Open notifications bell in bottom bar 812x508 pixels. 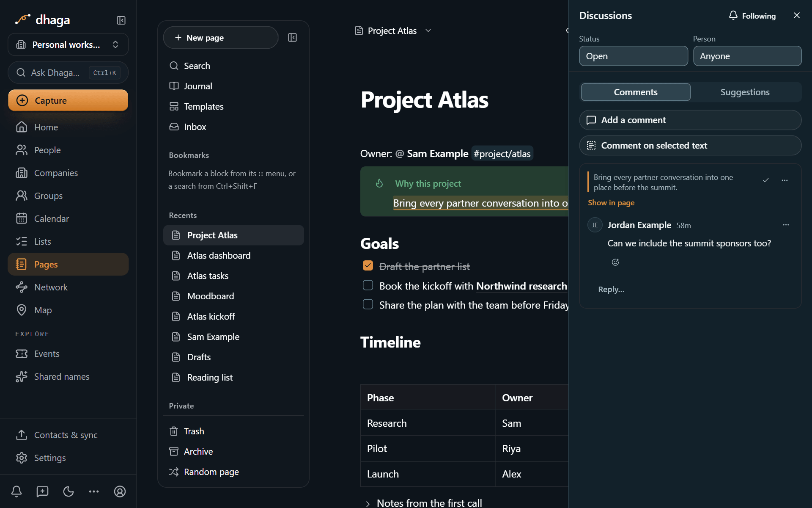point(16,491)
